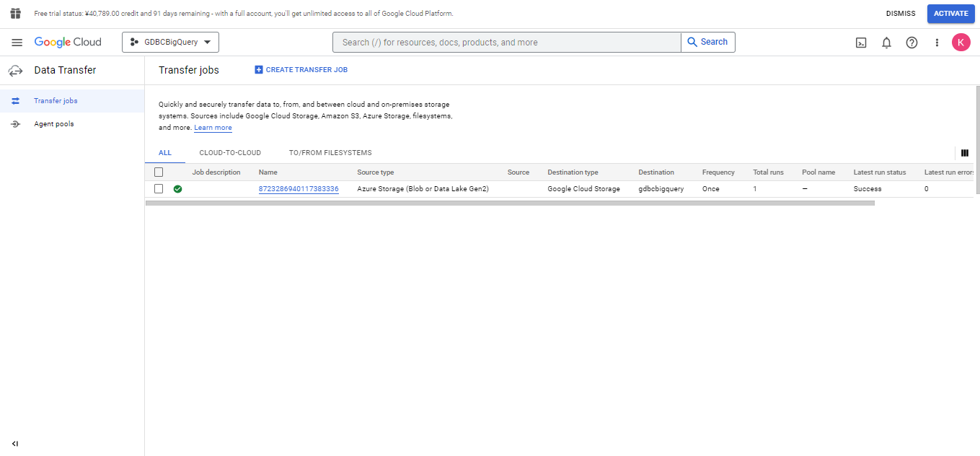Open column display options icon
980x456 pixels.
[x=964, y=153]
